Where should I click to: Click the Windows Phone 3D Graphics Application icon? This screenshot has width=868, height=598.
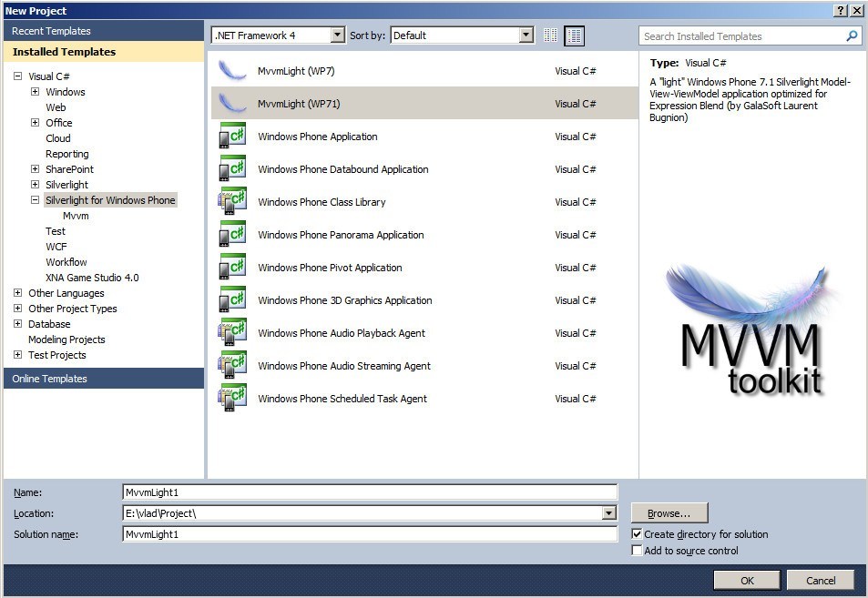pyautogui.click(x=232, y=299)
